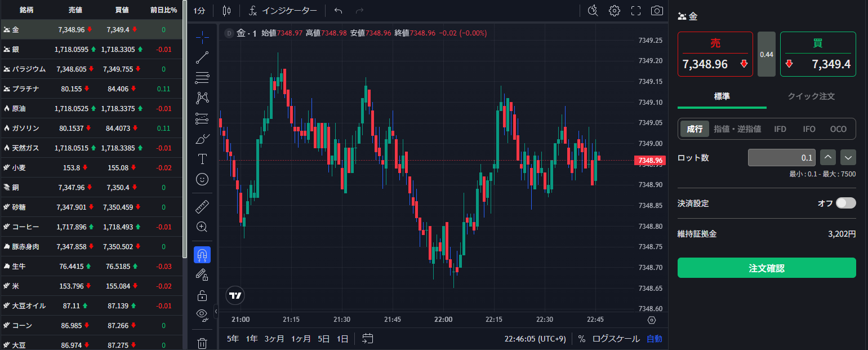Open the emoji icons tool
Viewport: 868px width, 350px height.
click(202, 179)
